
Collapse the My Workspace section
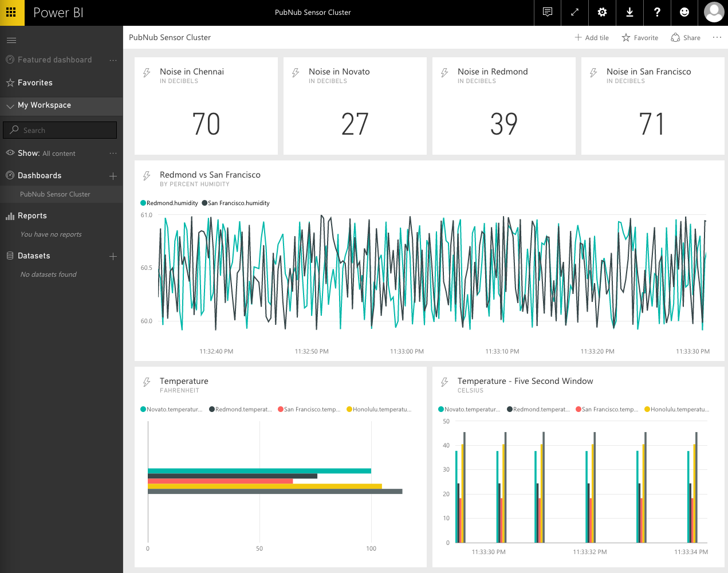point(10,106)
